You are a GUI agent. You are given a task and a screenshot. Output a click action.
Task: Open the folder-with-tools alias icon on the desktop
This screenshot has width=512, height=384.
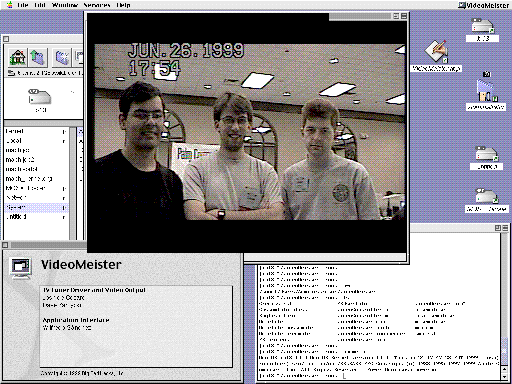point(486,90)
